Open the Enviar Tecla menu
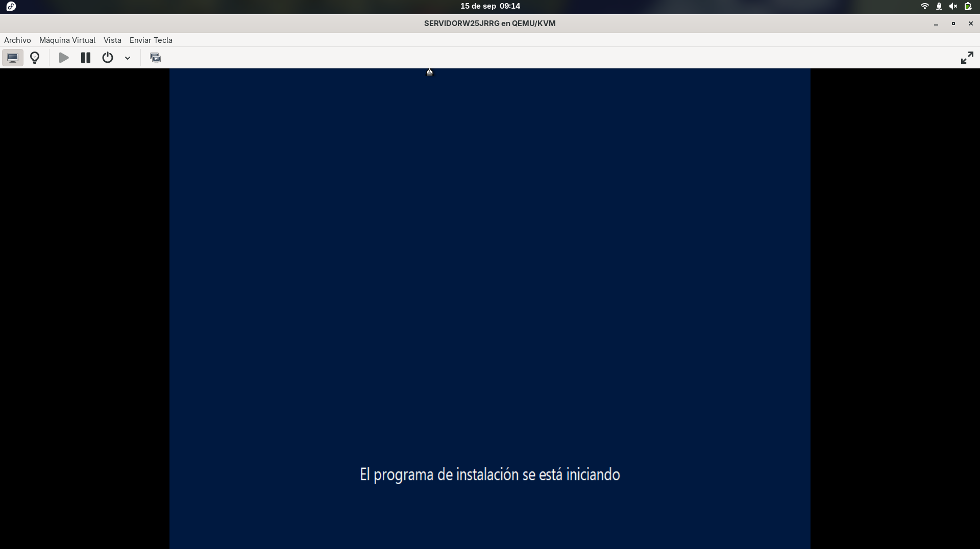 click(x=151, y=40)
